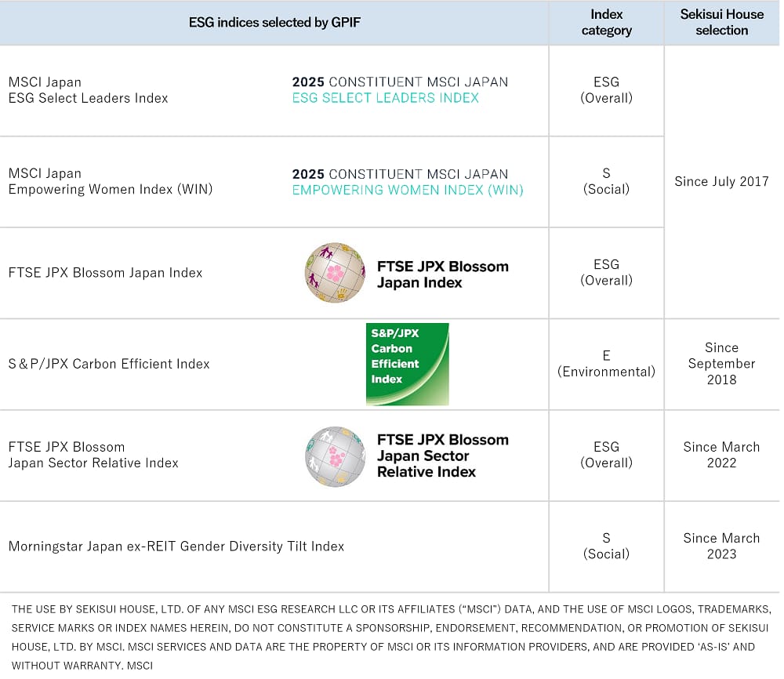This screenshot has width=784, height=679.
Task: Select the 'Index category' column header
Action: tap(606, 23)
